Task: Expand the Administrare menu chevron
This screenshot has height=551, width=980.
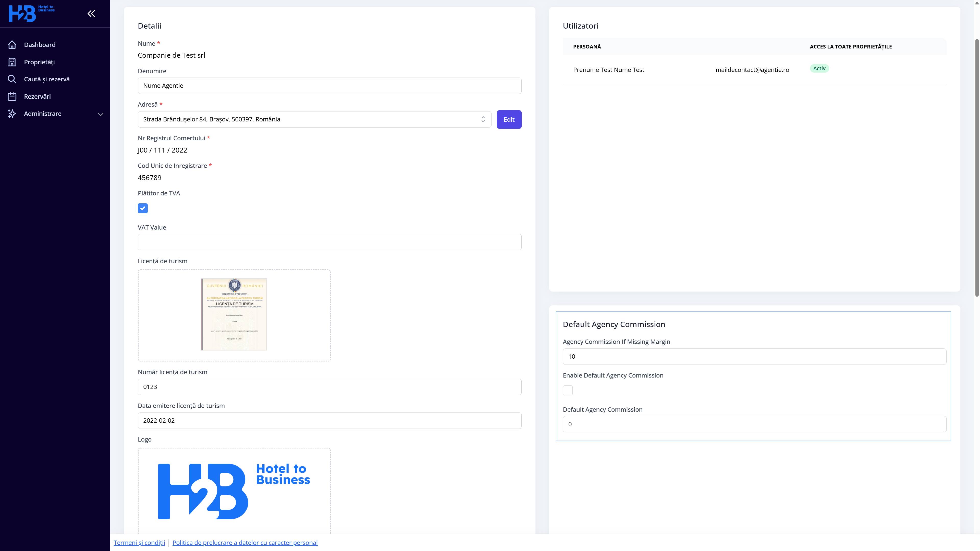Action: pyautogui.click(x=101, y=114)
